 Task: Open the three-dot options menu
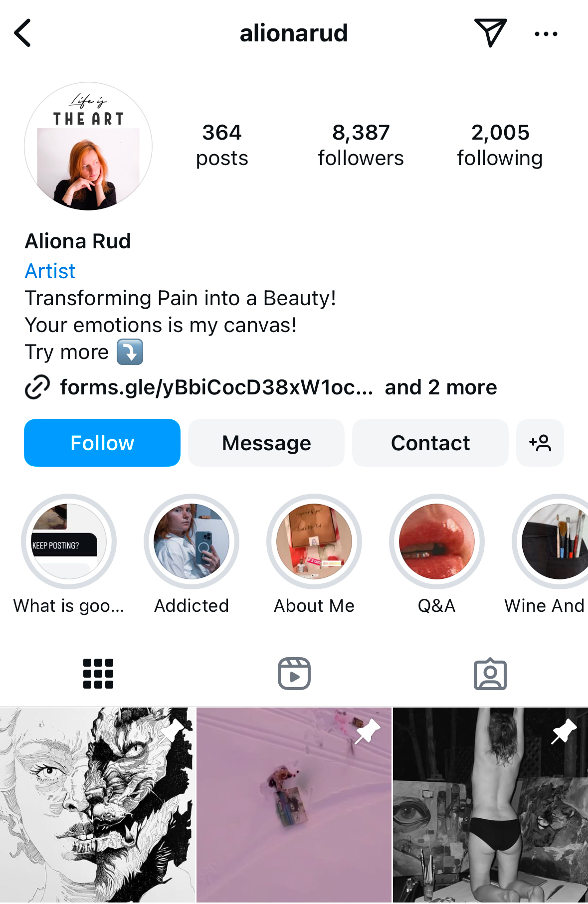click(546, 34)
